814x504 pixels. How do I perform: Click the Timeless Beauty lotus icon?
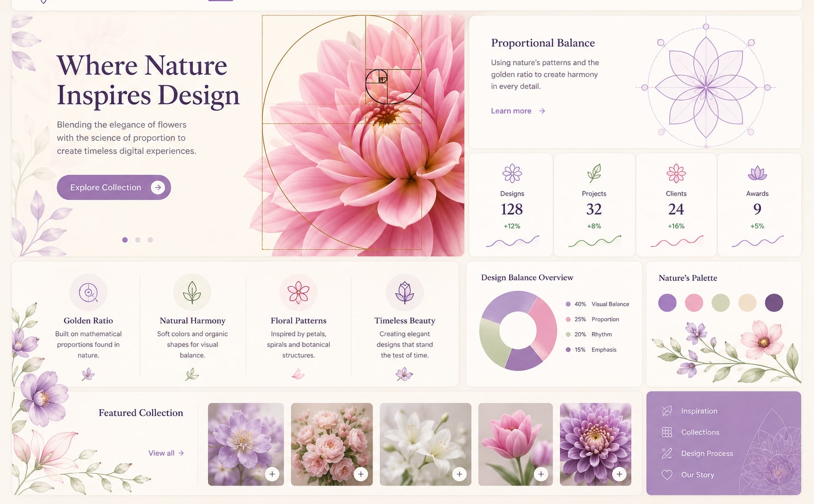click(x=405, y=292)
